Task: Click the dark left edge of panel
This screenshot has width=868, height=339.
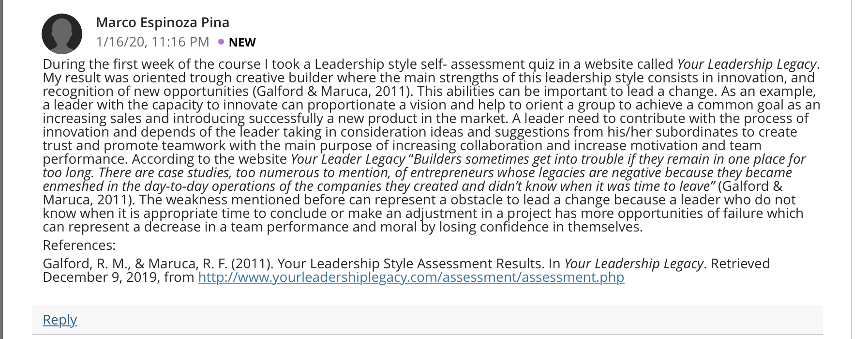Action: point(1,169)
